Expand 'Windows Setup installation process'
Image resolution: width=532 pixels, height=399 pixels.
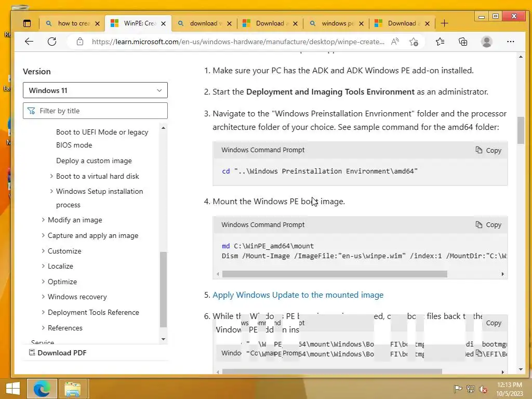pos(51,191)
